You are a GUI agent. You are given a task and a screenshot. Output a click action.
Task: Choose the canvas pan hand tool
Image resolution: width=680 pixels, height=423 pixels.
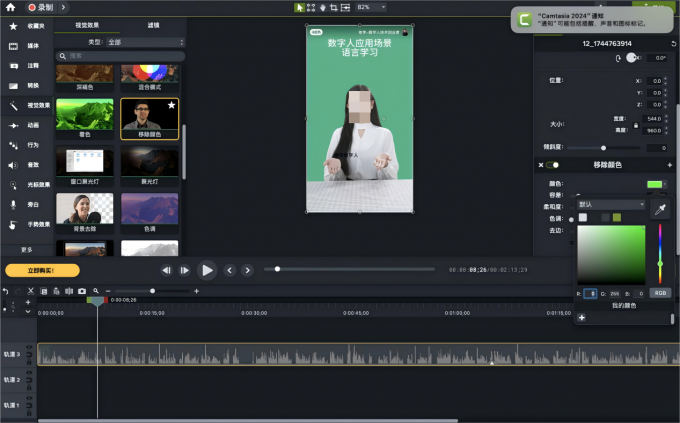[x=323, y=7]
